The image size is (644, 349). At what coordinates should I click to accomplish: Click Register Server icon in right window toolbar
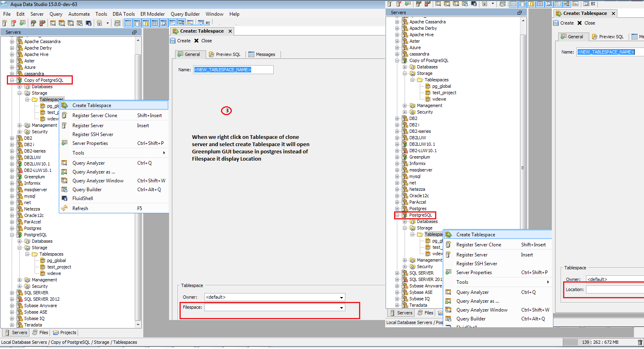[389, 4]
